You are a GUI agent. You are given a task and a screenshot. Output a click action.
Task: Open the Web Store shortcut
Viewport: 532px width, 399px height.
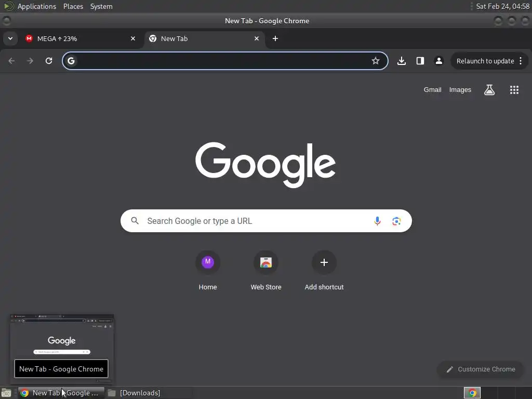[266, 271]
